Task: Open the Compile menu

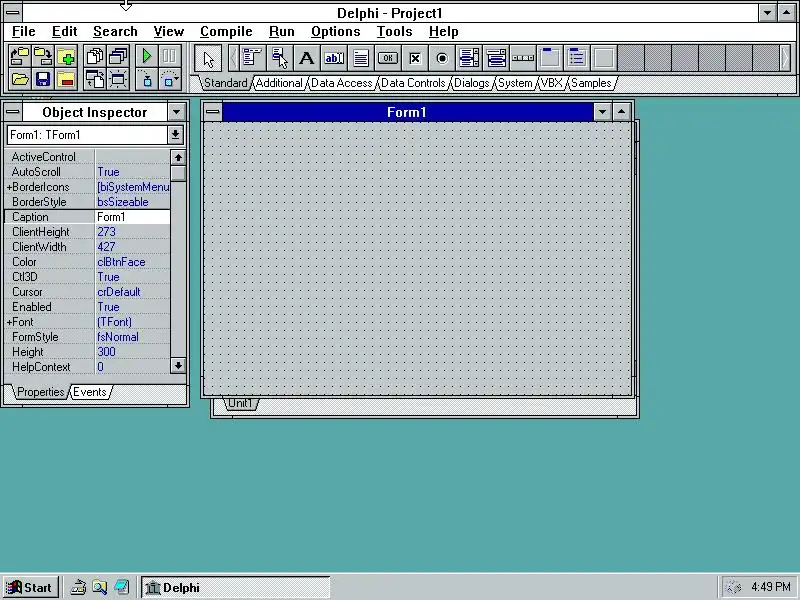Action: tap(226, 32)
